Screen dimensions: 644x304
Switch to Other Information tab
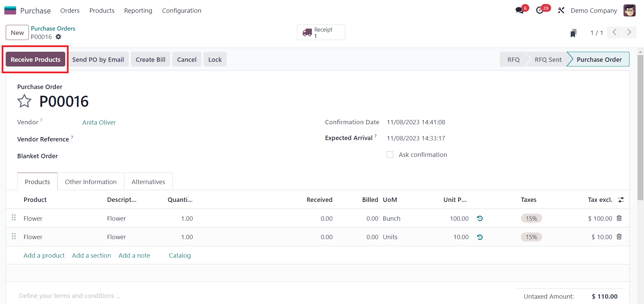[91, 182]
